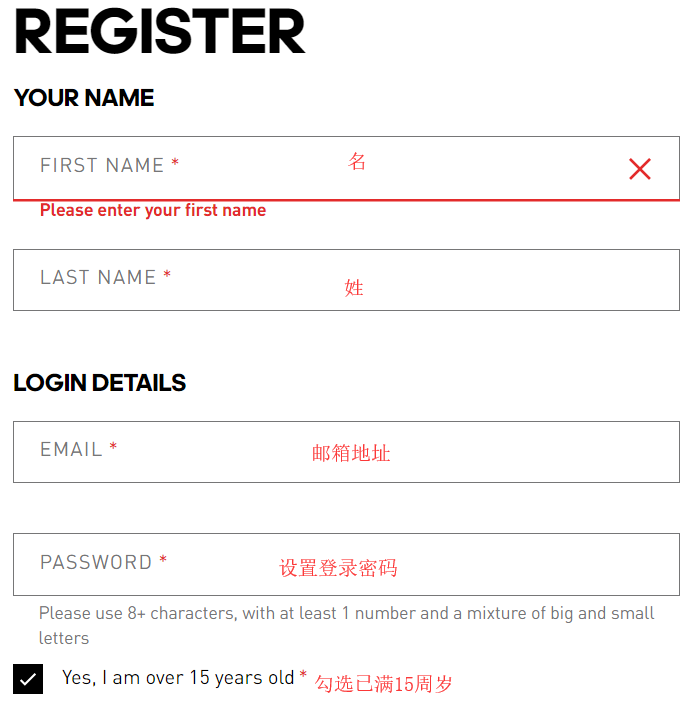The height and width of the screenshot is (706, 688).
Task: Click the YOUR NAME section heading
Action: tap(84, 98)
